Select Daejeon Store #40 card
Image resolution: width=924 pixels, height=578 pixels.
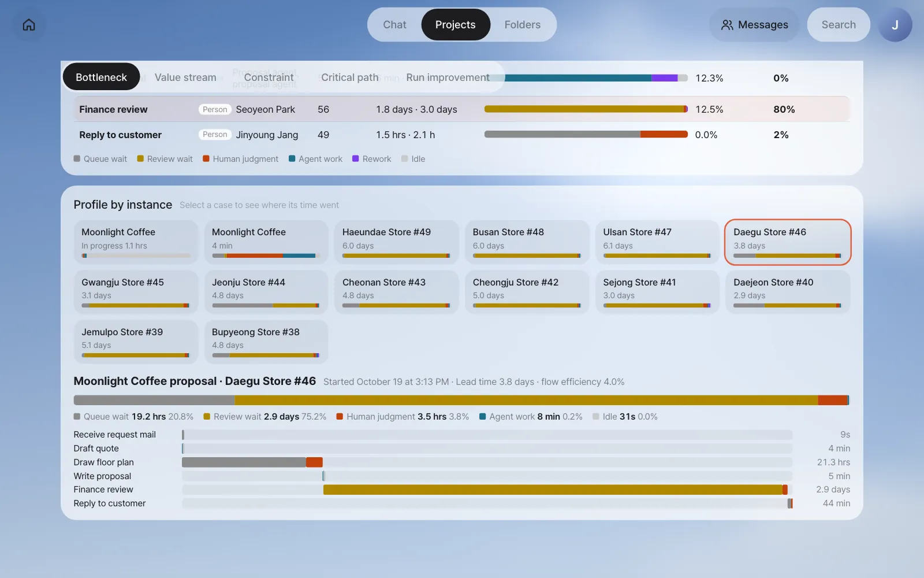[x=788, y=292]
